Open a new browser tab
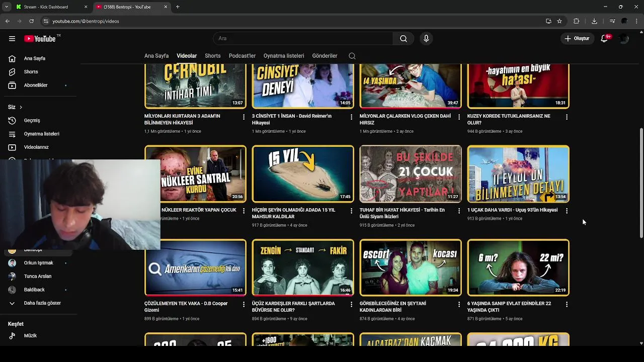 [x=178, y=7]
